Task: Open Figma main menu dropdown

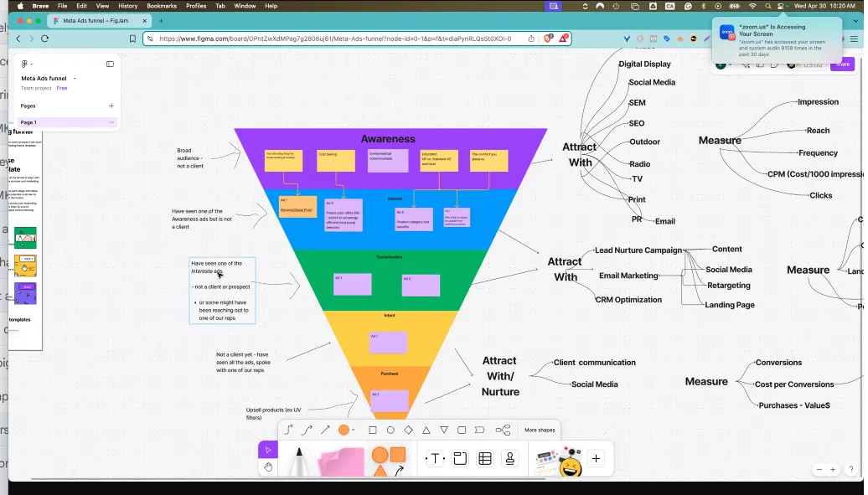Action: [x=26, y=64]
